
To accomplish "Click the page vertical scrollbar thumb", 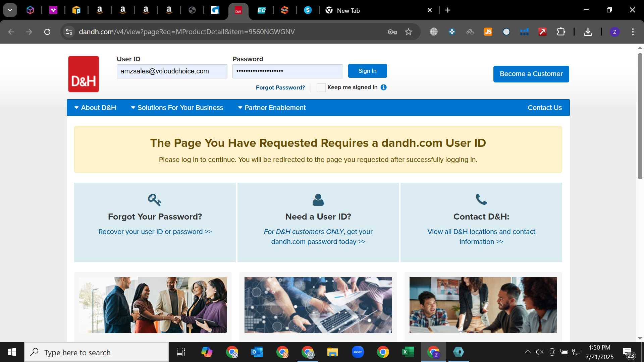I will click(640, 116).
